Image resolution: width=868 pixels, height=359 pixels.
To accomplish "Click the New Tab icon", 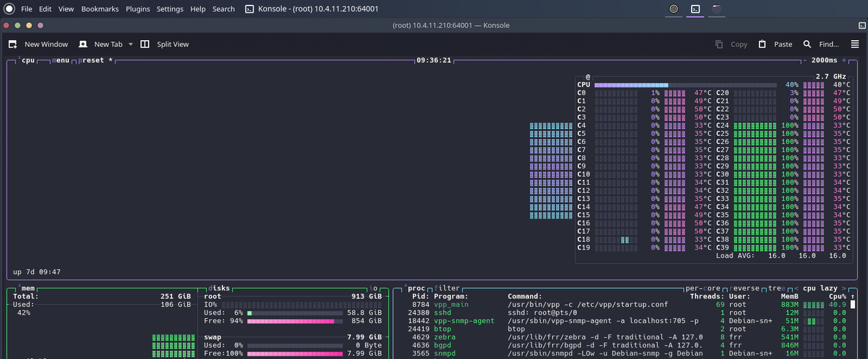I will pos(83,44).
